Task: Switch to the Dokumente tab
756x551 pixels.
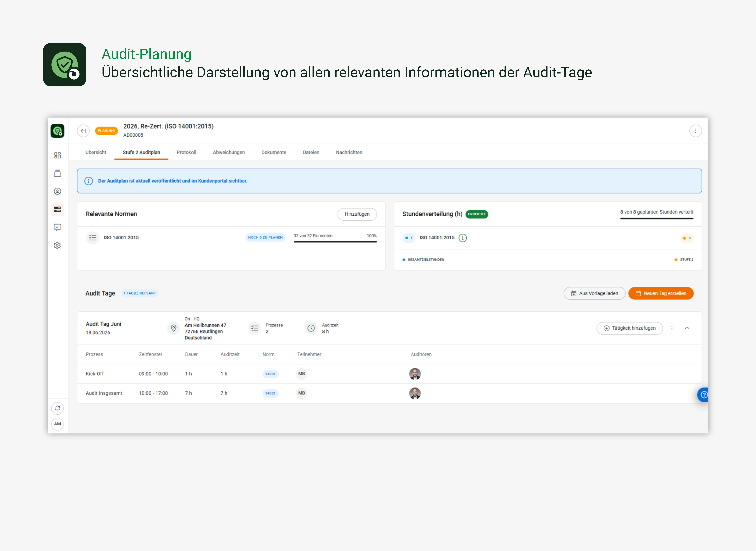Action: tap(274, 152)
